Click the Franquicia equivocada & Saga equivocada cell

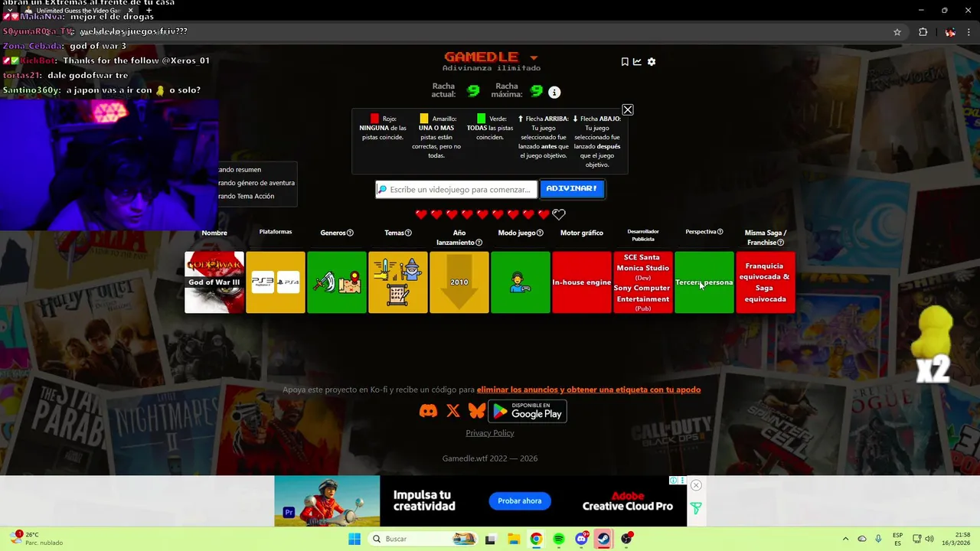[766, 282]
